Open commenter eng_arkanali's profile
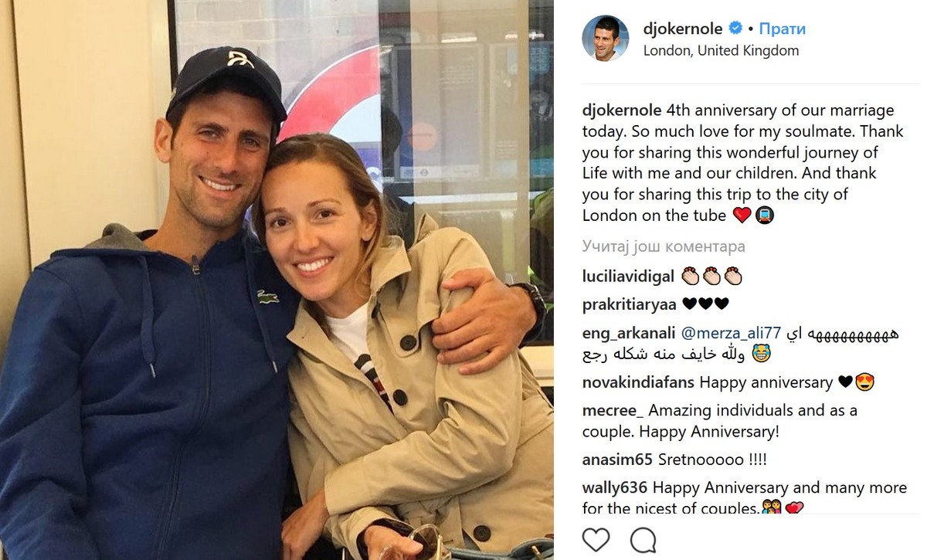The height and width of the screenshot is (560, 927). click(x=630, y=334)
